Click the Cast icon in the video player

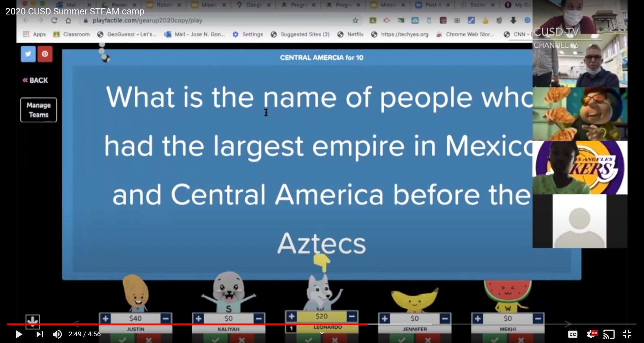point(609,334)
